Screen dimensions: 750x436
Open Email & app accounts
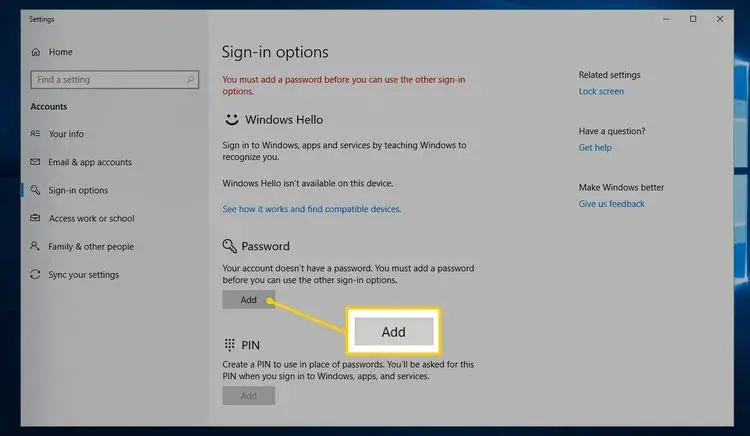[x=90, y=162]
